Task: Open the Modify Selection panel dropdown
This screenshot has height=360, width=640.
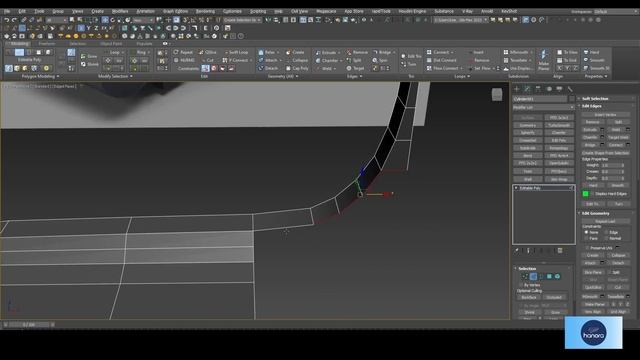Action: point(115,76)
